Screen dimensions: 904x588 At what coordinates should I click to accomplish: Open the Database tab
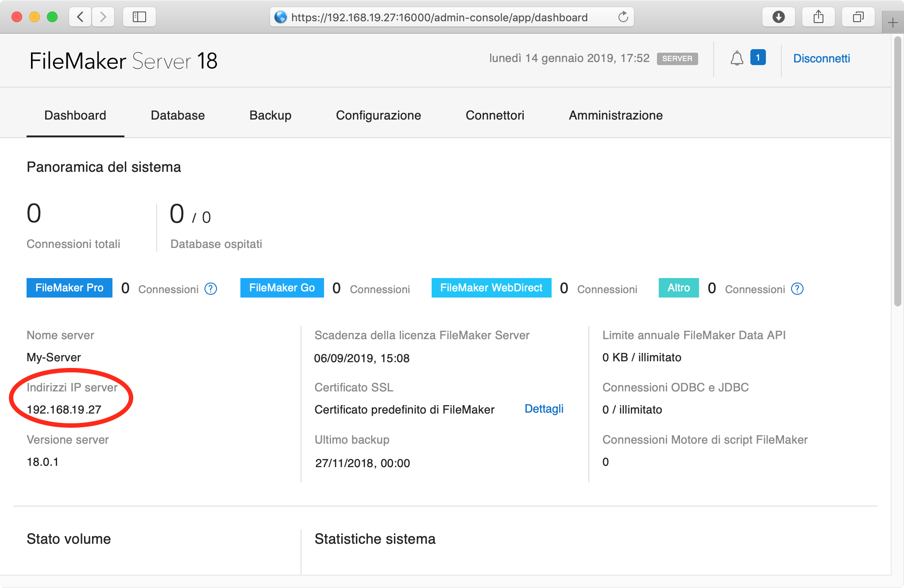(x=178, y=116)
